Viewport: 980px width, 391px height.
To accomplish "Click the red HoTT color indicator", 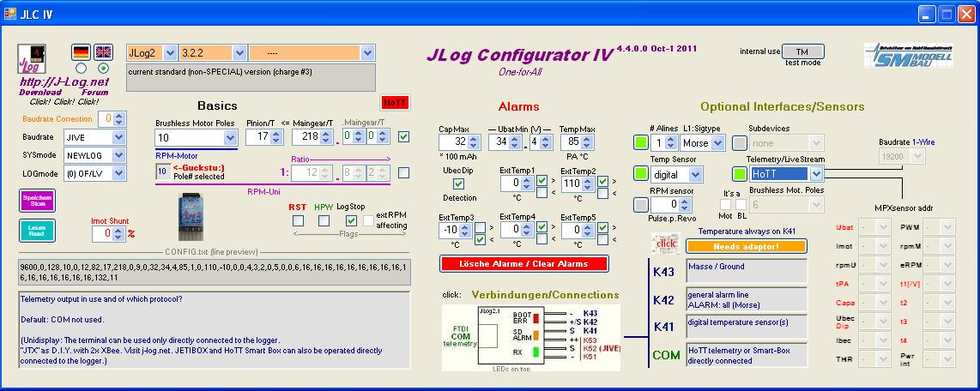I will (x=395, y=102).
